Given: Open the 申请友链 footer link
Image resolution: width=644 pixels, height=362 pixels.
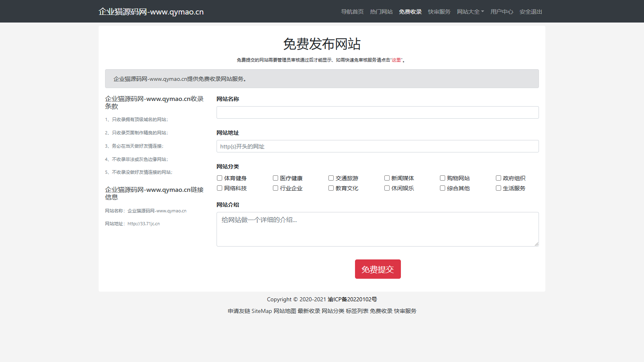Looking at the screenshot, I should pos(239,311).
